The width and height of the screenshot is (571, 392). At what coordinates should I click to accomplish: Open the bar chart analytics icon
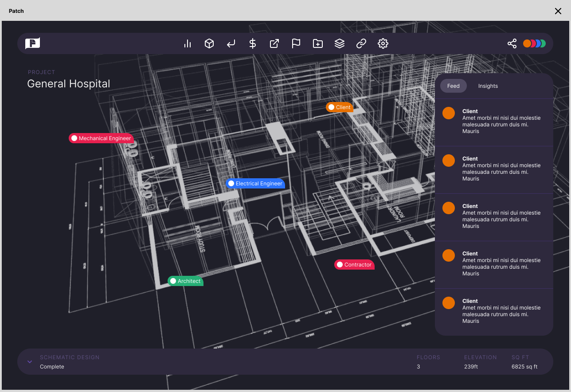(188, 43)
